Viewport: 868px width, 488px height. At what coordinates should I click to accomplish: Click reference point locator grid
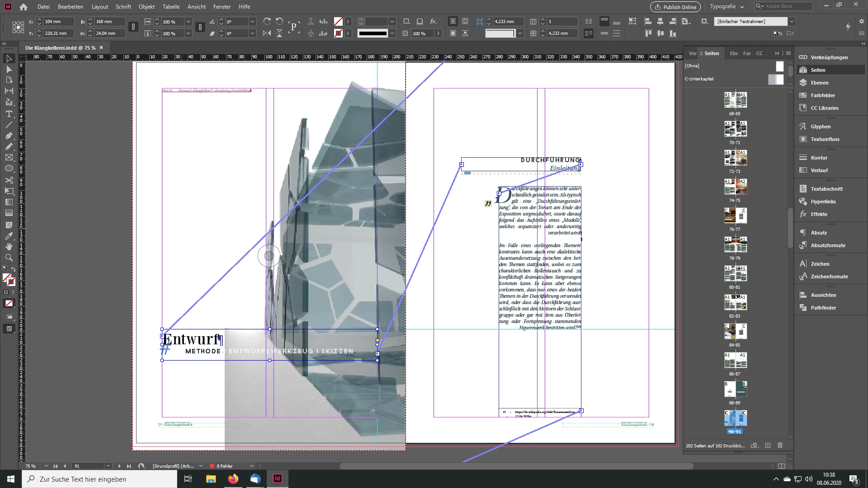coord(18,27)
